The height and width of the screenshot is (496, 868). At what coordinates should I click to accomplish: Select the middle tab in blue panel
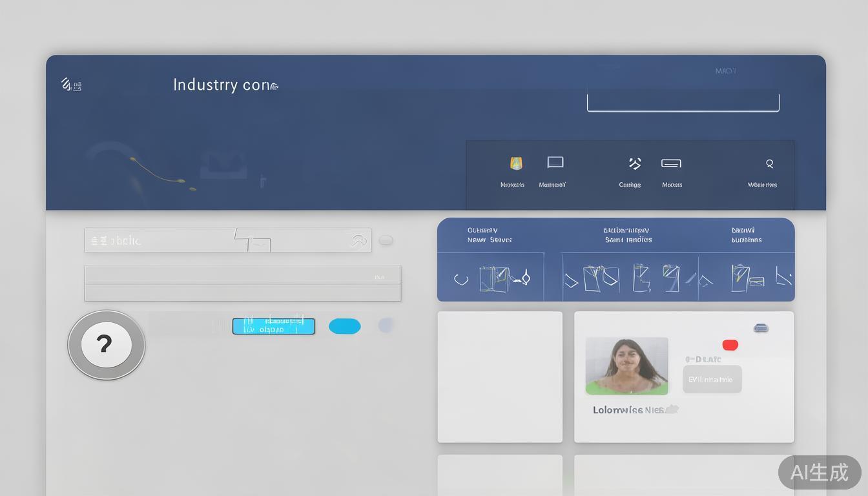tap(628, 235)
